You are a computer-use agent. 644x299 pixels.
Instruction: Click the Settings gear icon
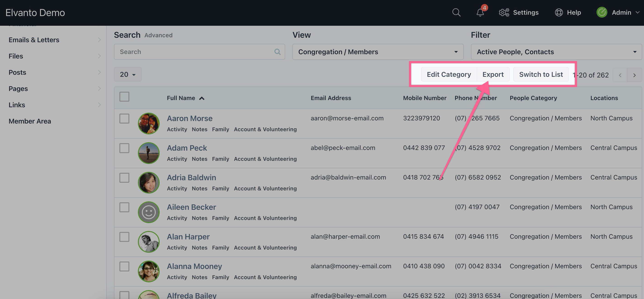click(x=504, y=12)
